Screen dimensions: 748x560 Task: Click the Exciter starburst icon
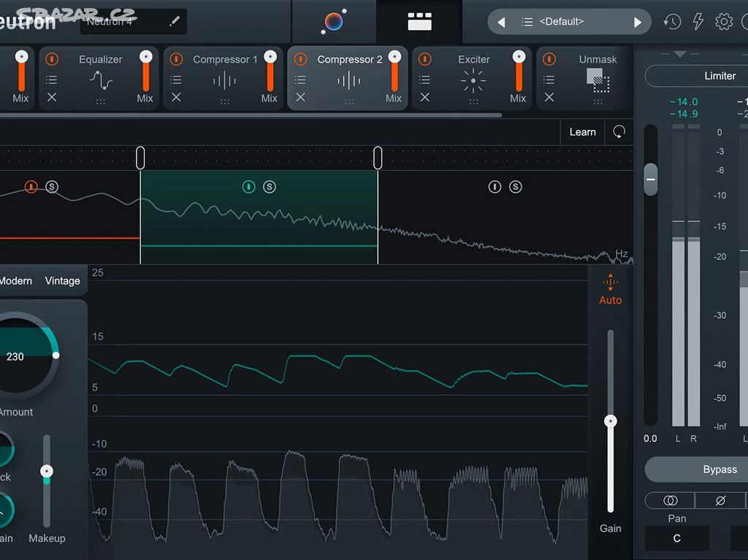tap(473, 80)
